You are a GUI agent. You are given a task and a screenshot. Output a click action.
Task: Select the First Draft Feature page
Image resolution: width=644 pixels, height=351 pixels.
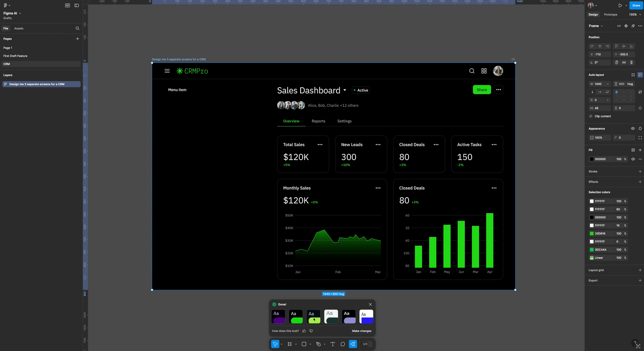point(15,56)
